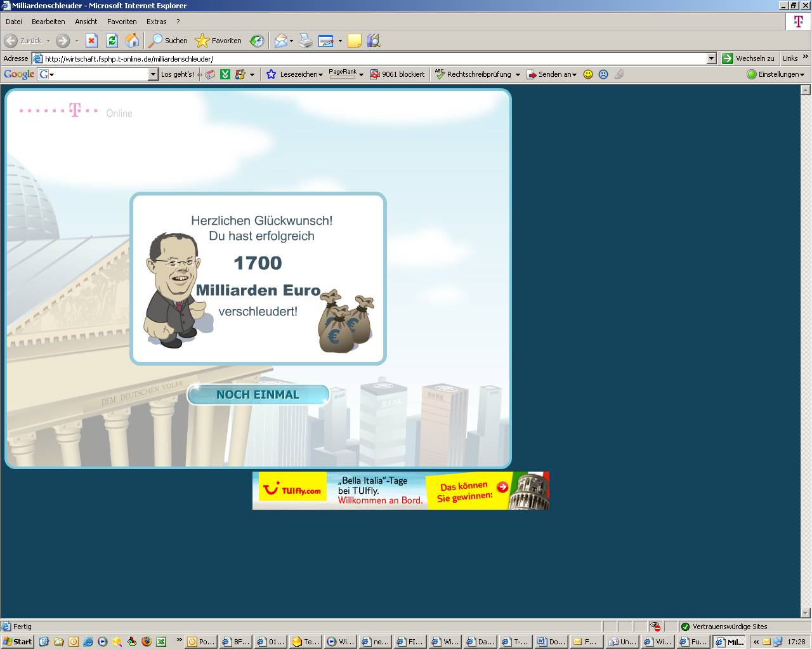The width and height of the screenshot is (812, 650).
Task: Expand hidden system tray icons chevron
Action: 756,642
